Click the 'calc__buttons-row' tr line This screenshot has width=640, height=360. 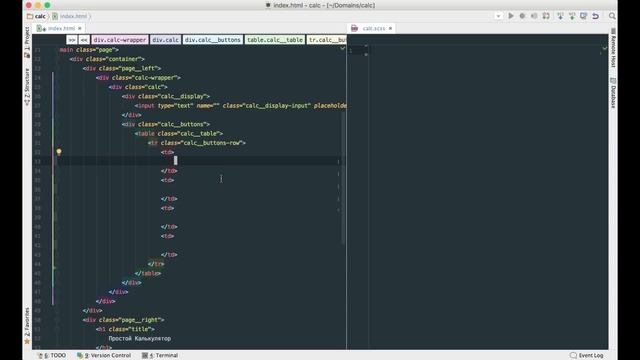197,143
